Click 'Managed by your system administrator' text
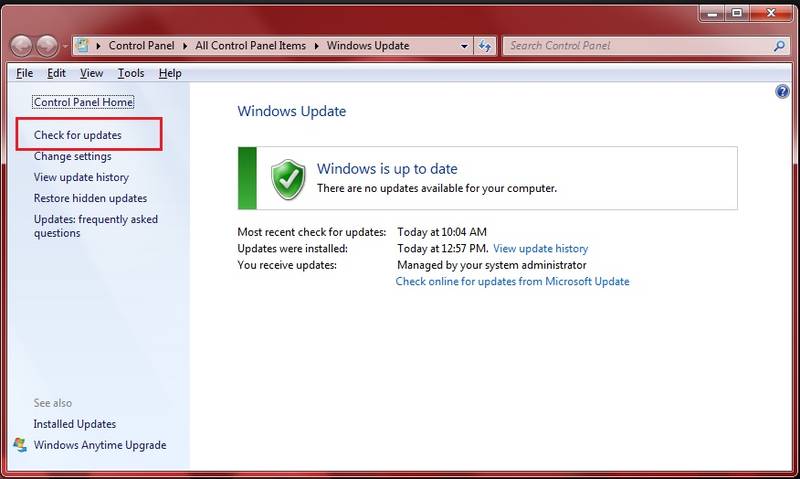The width and height of the screenshot is (800, 479). click(491, 265)
